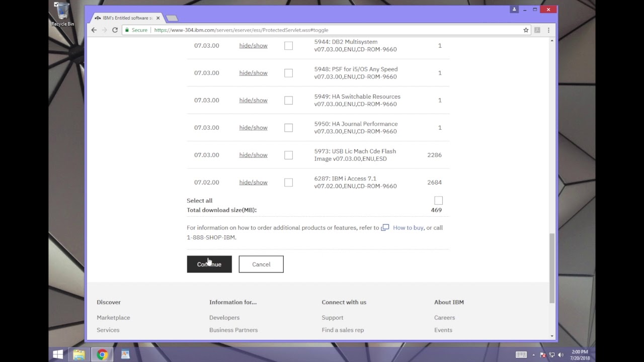Image resolution: width=644 pixels, height=362 pixels.
Task: Open the Developers footer link
Action: coord(224,318)
